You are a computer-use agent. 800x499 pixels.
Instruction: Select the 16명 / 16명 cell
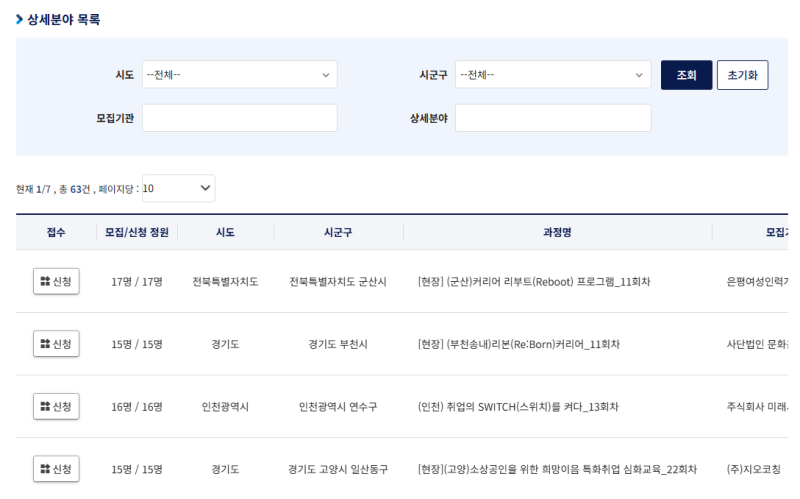(137, 407)
